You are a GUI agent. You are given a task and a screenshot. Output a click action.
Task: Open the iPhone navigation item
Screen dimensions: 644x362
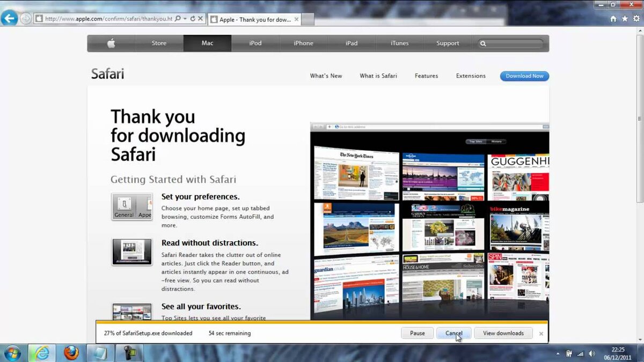coord(303,43)
